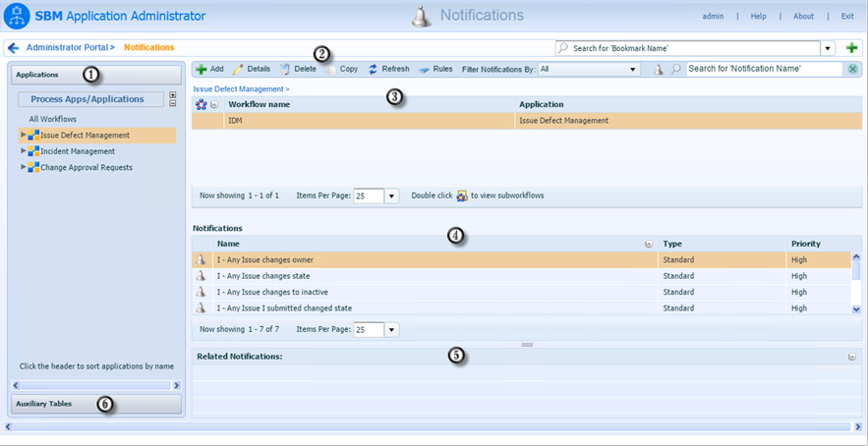
Task: Click the page bottom scrollbar left arrow
Action: [x=8, y=426]
